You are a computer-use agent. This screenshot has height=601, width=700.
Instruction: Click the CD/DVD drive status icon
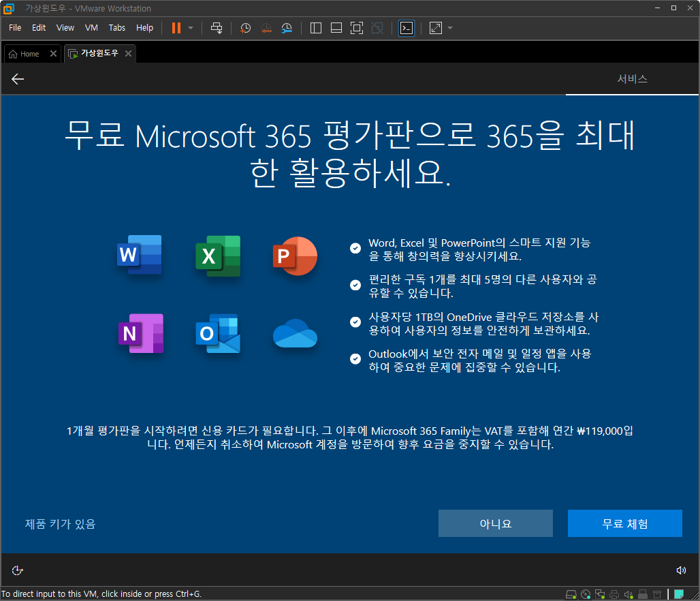586,594
